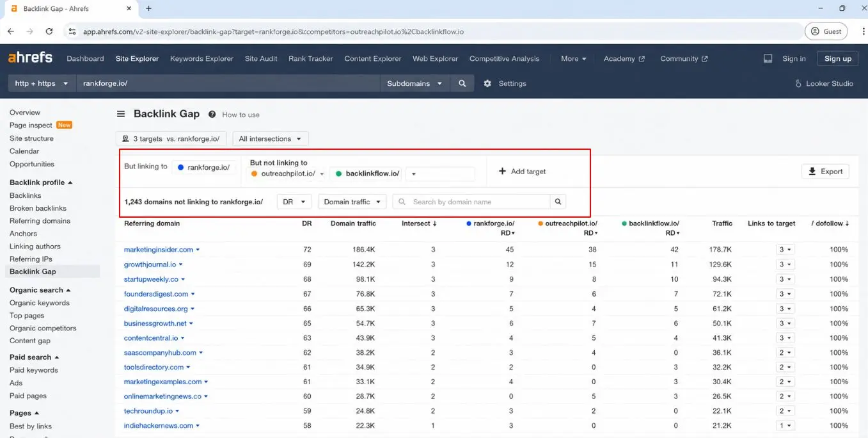Open Content gap in the sidebar
The height and width of the screenshot is (438, 868).
pos(30,341)
